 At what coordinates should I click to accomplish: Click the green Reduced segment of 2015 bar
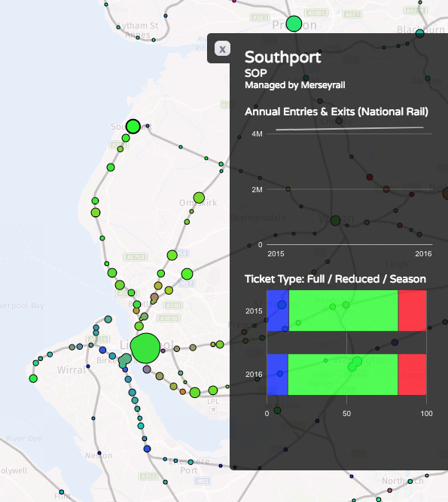343,311
